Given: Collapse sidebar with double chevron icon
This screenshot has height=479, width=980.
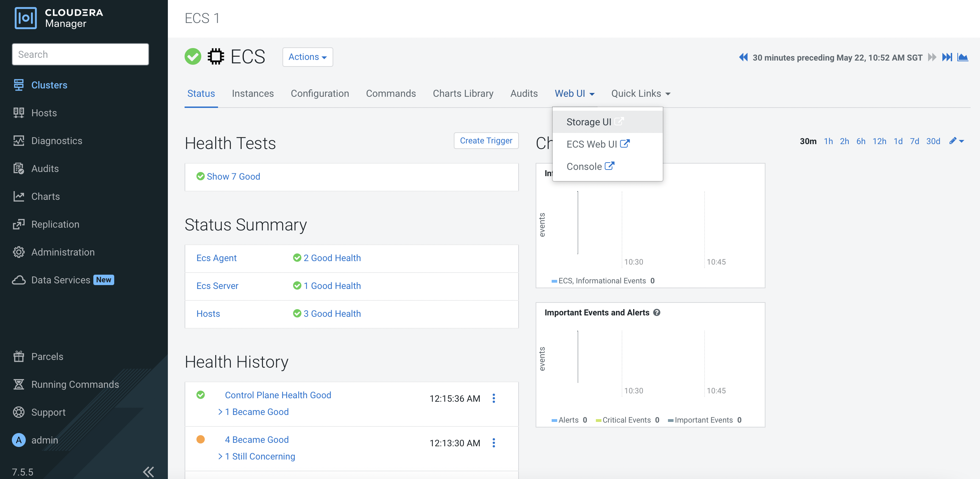Looking at the screenshot, I should click(x=148, y=472).
